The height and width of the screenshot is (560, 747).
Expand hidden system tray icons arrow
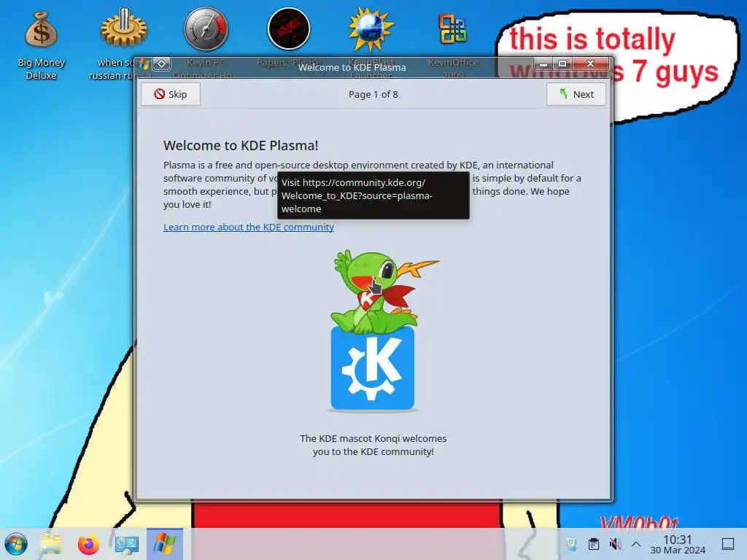click(x=636, y=544)
